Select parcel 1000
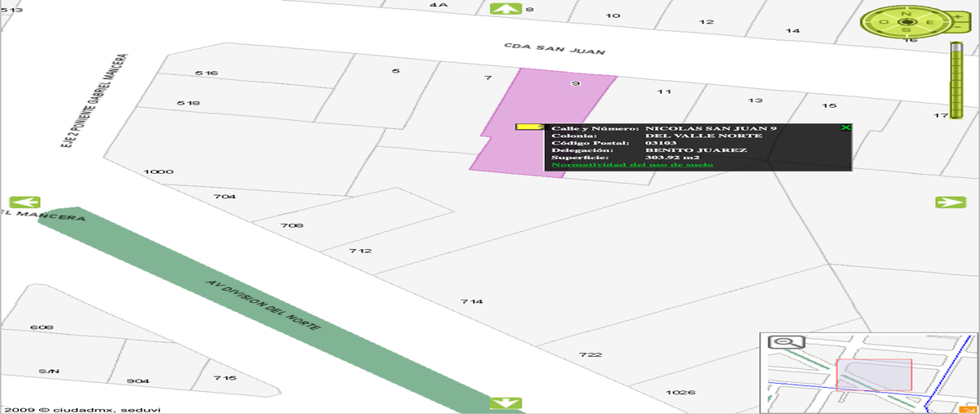 [158, 172]
